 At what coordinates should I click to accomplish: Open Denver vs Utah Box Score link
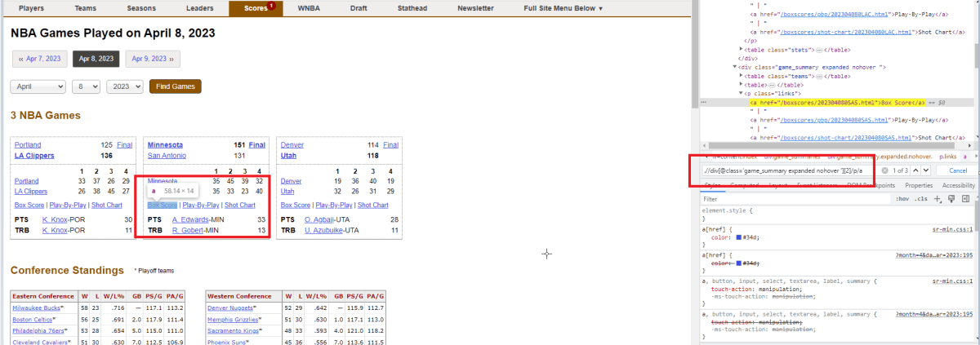(x=296, y=206)
